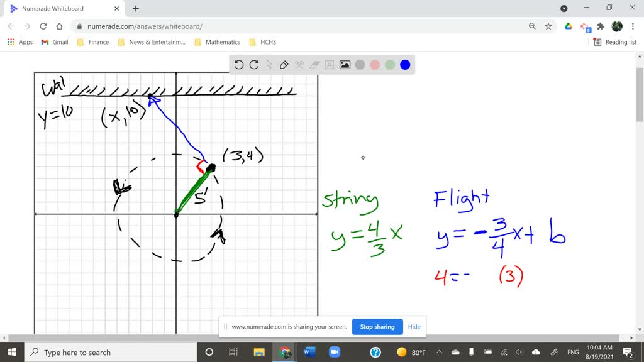
Task: Reload the Numerade page
Action: [x=43, y=26]
